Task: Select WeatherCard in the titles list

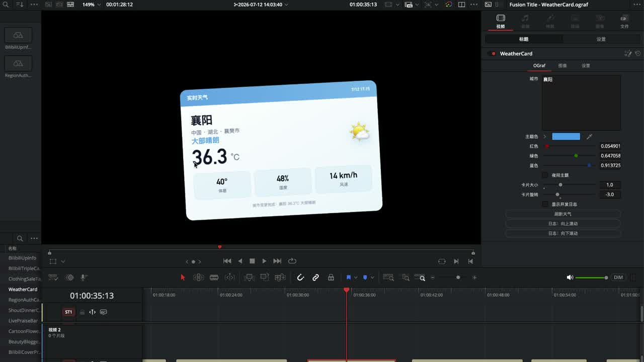Action: (23, 289)
